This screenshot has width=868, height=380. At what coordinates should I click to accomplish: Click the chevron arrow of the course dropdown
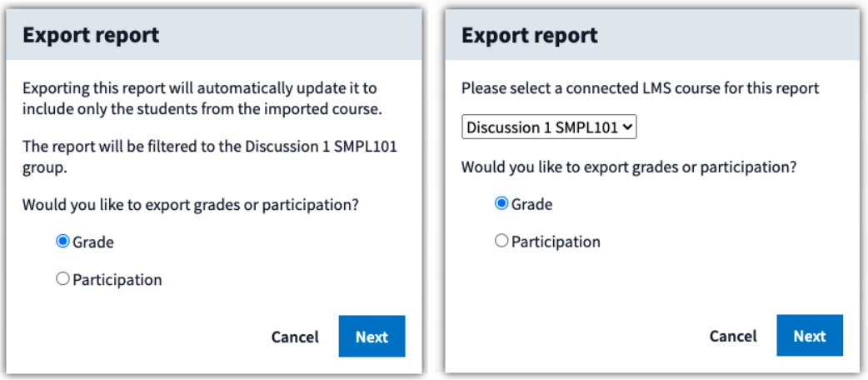click(627, 127)
